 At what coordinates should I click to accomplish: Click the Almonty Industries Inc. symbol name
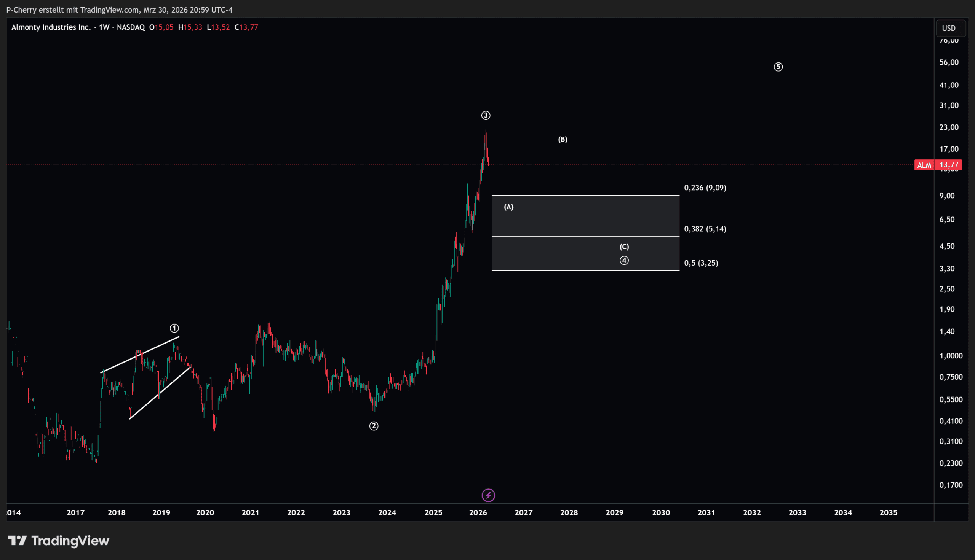point(51,27)
